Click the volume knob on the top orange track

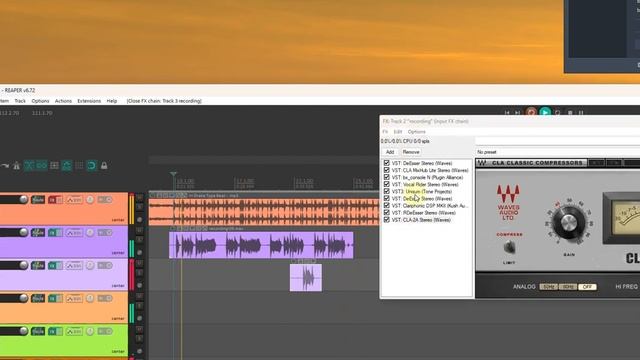(23, 199)
